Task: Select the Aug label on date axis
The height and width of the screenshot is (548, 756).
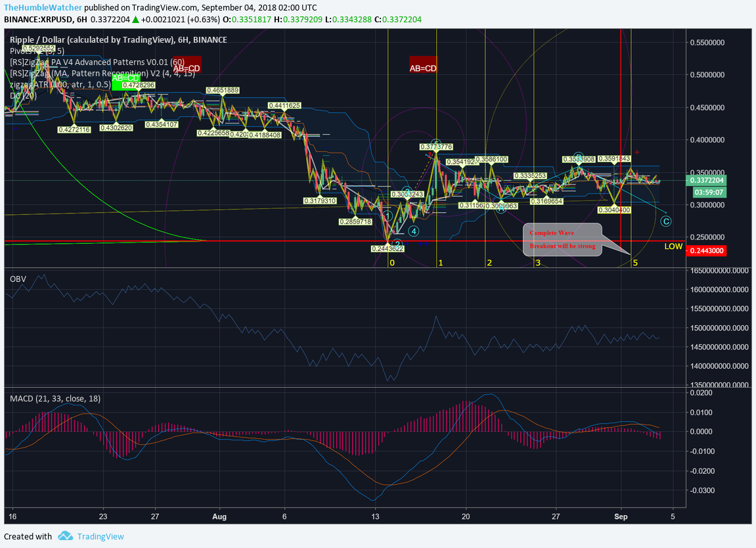Action: [x=219, y=516]
